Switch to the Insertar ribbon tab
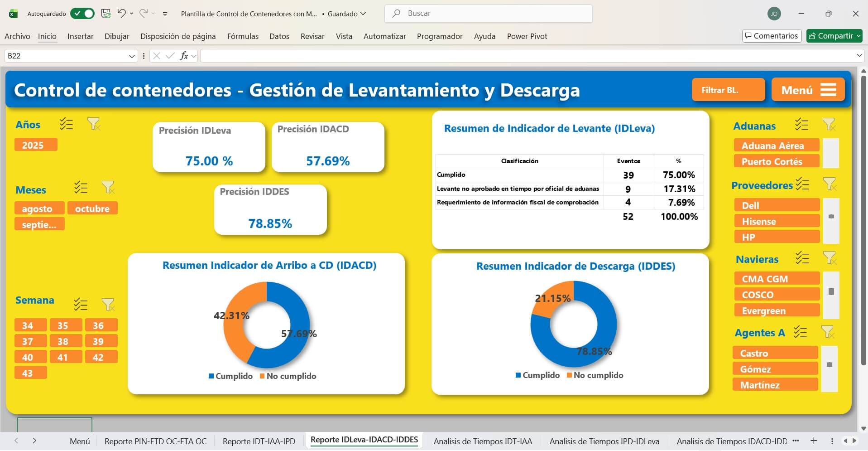This screenshot has width=868, height=451. tap(81, 36)
